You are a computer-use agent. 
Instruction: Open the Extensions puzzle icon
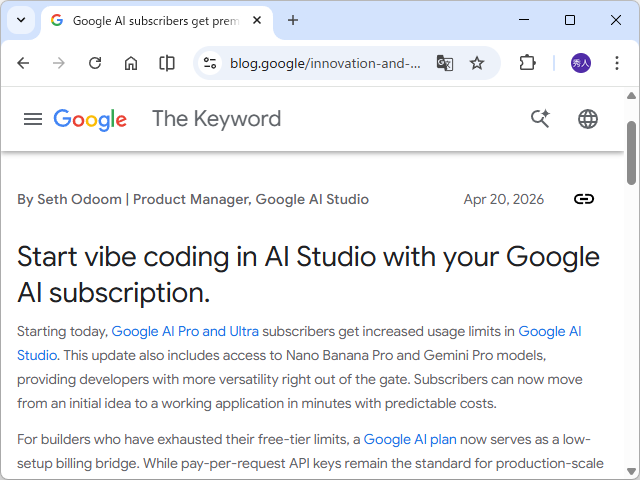[527, 63]
